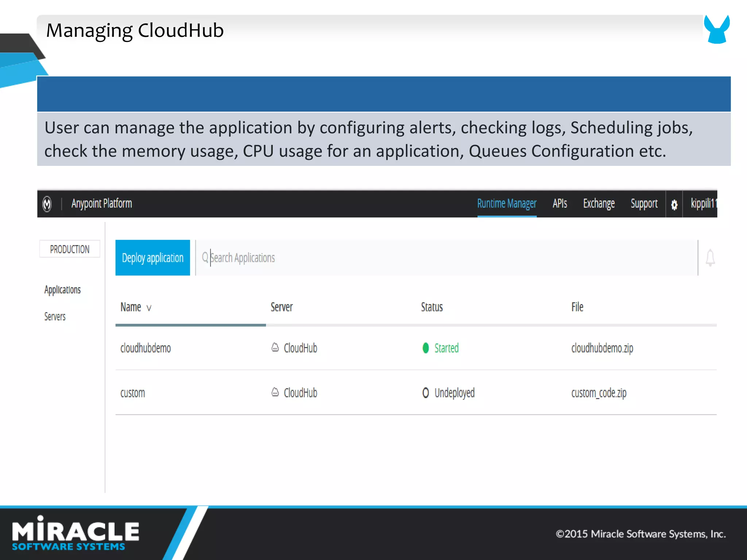This screenshot has height=560, width=747.
Task: Click the cloud icon in cloudhubdemo row
Action: (x=275, y=347)
